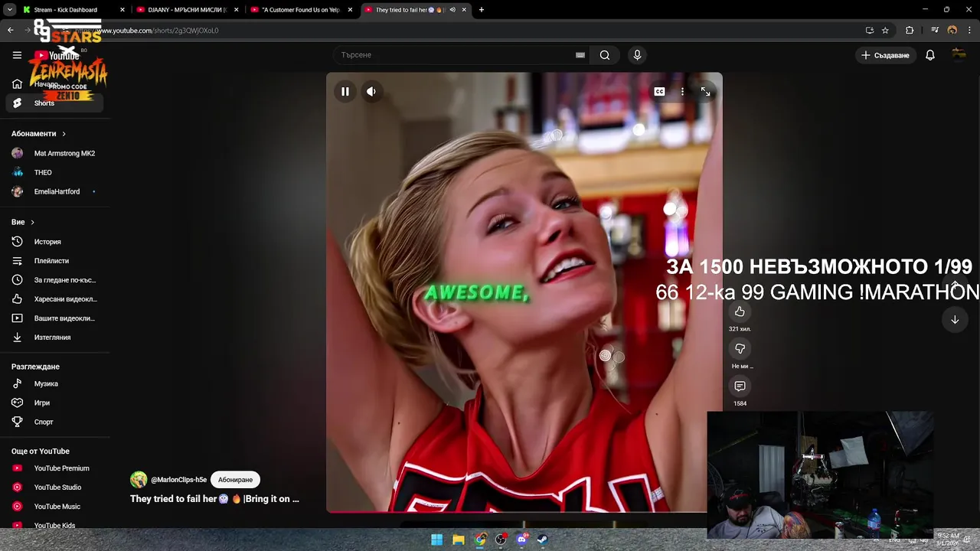Switch to DJAANY - МРЪСНИ МИСЛИ tab
Screen dimensions: 980x551
coord(186,10)
